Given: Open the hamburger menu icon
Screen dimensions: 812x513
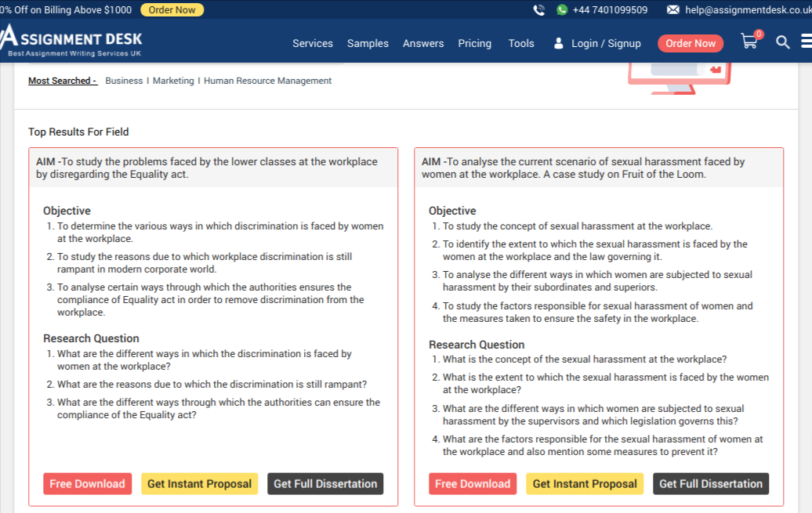Looking at the screenshot, I should [807, 41].
